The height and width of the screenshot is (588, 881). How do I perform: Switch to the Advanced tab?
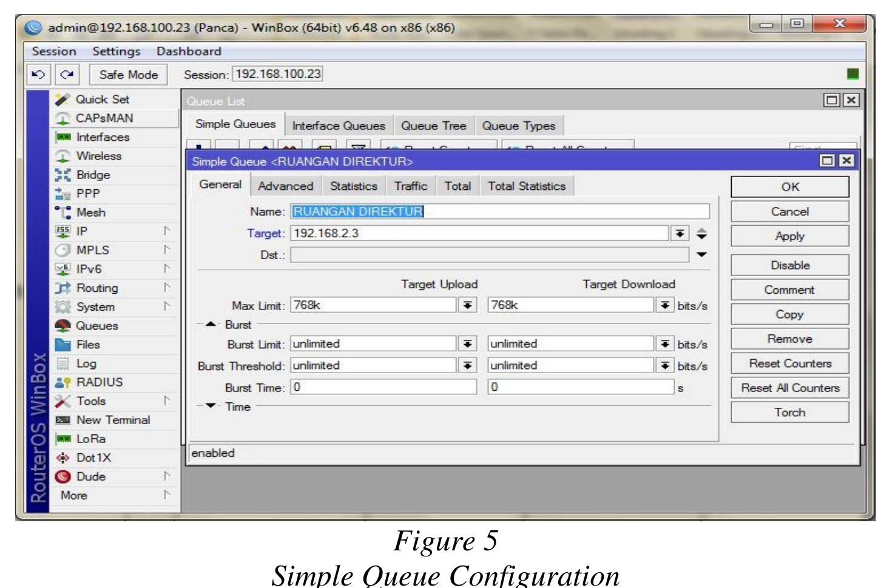click(x=285, y=186)
